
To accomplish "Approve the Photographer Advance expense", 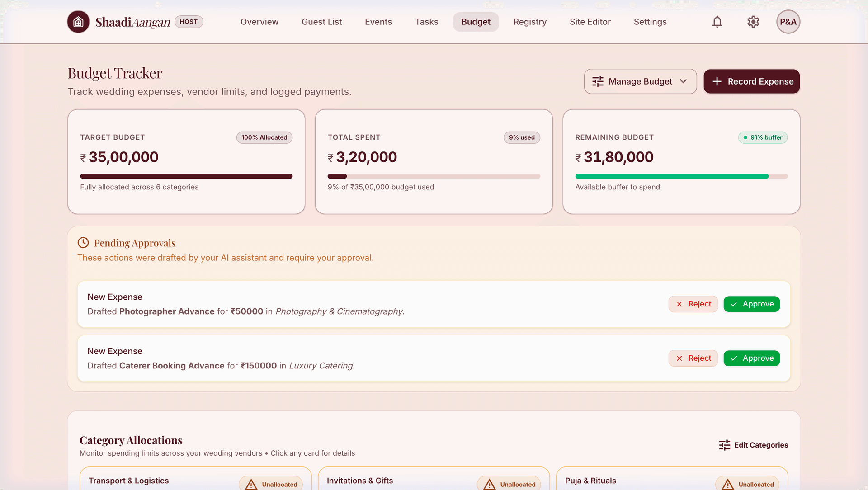I will (x=751, y=304).
